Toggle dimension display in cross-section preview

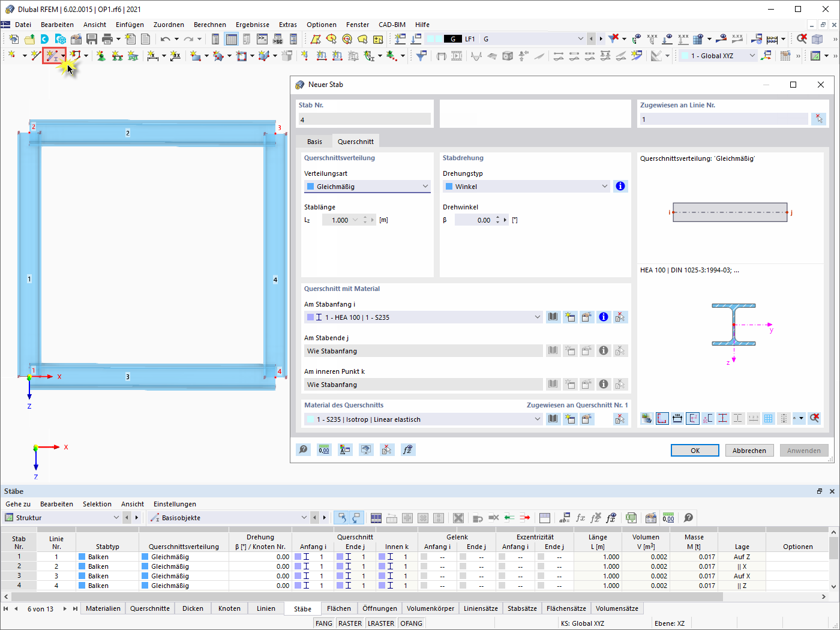coord(677,418)
